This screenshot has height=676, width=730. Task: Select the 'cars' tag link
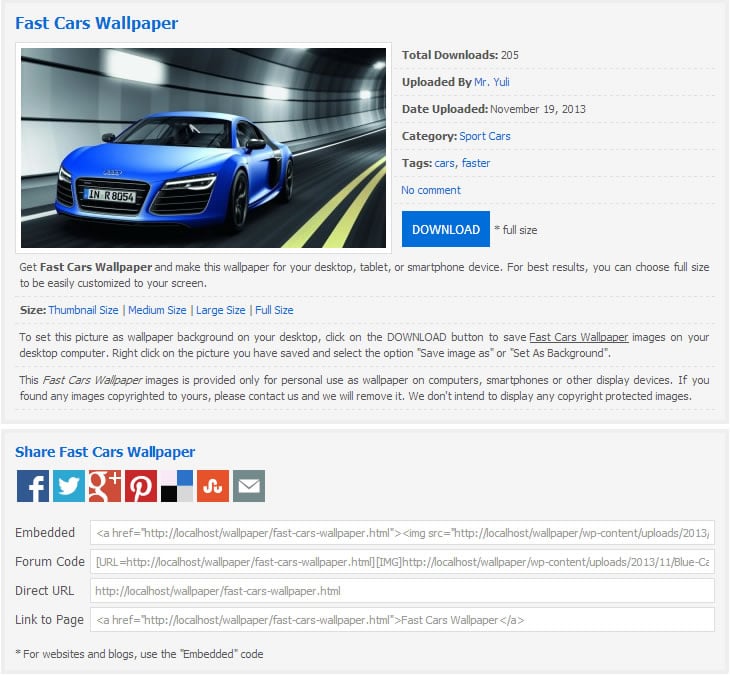444,163
